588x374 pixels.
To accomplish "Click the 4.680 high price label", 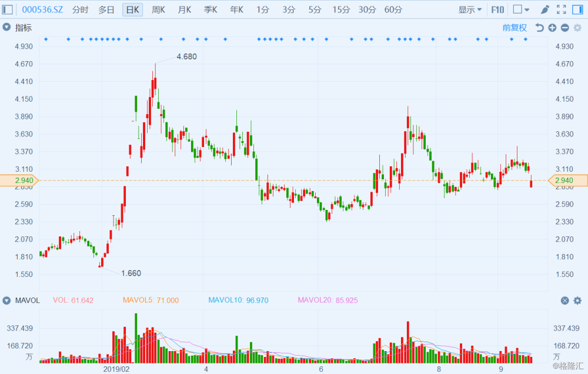I will [186, 56].
